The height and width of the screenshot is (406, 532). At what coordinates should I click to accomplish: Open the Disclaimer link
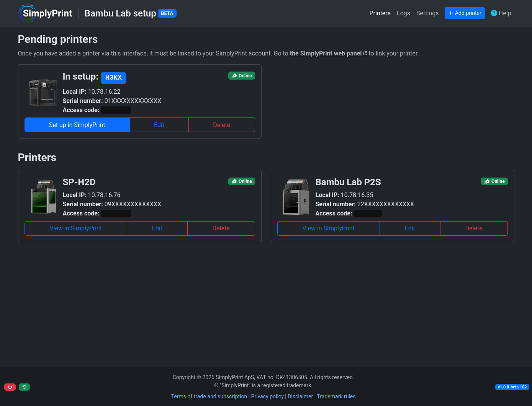tap(300, 396)
